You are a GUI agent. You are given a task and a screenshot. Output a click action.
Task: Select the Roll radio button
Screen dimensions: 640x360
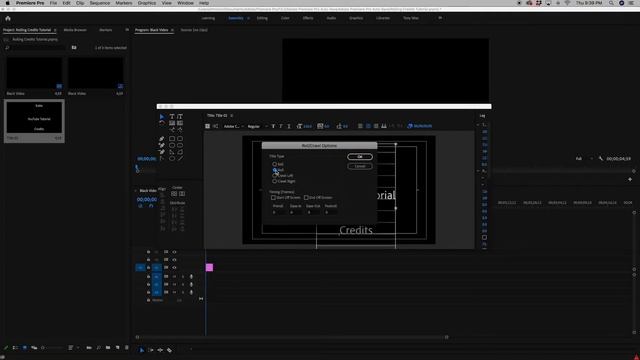click(275, 170)
